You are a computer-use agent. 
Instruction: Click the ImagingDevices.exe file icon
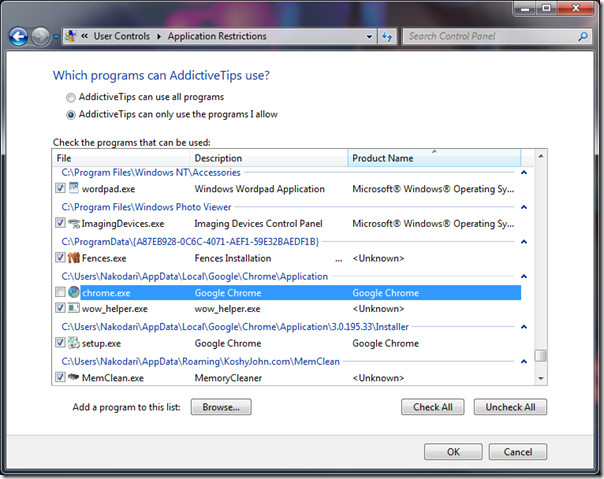coord(74,223)
